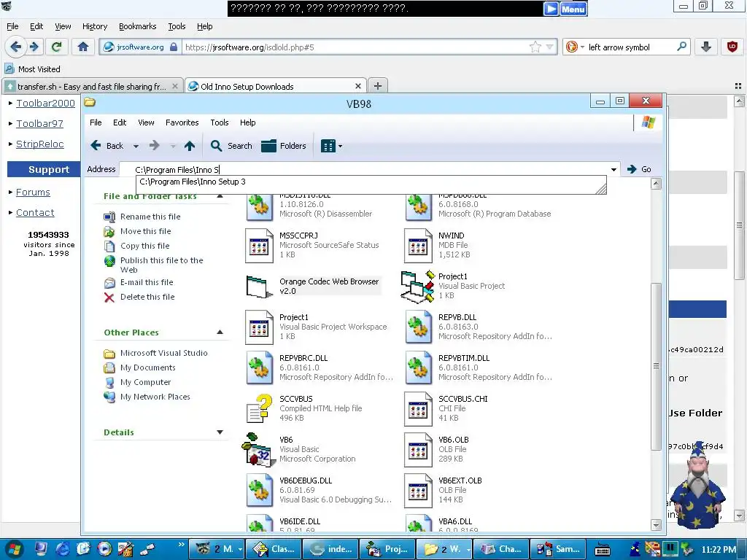Go back in the browser toolbar

[x=15, y=47]
